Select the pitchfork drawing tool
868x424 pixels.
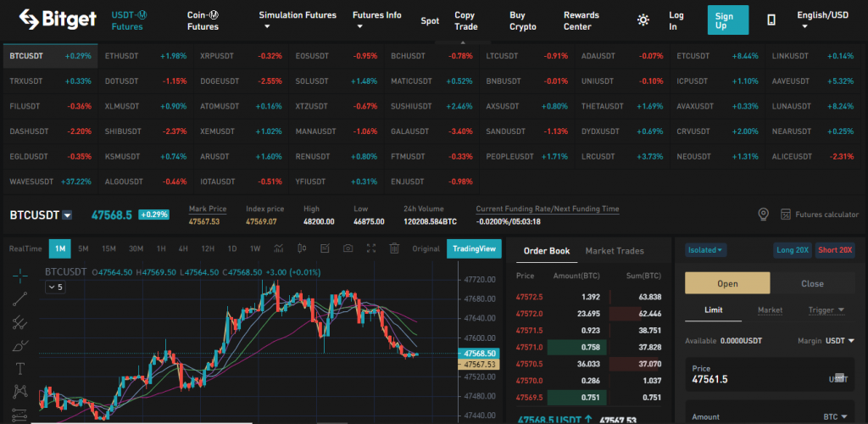click(20, 322)
